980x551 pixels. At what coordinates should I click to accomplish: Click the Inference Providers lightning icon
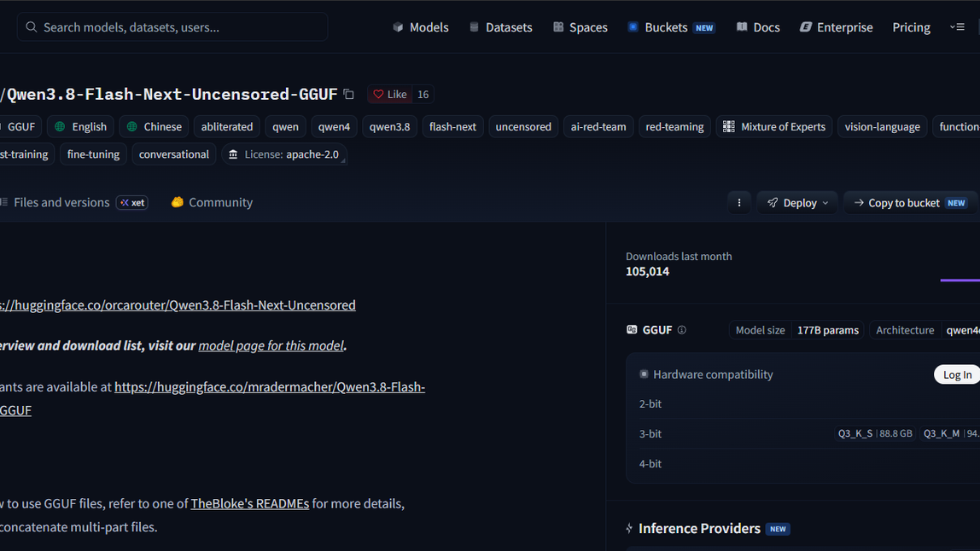[x=629, y=529]
